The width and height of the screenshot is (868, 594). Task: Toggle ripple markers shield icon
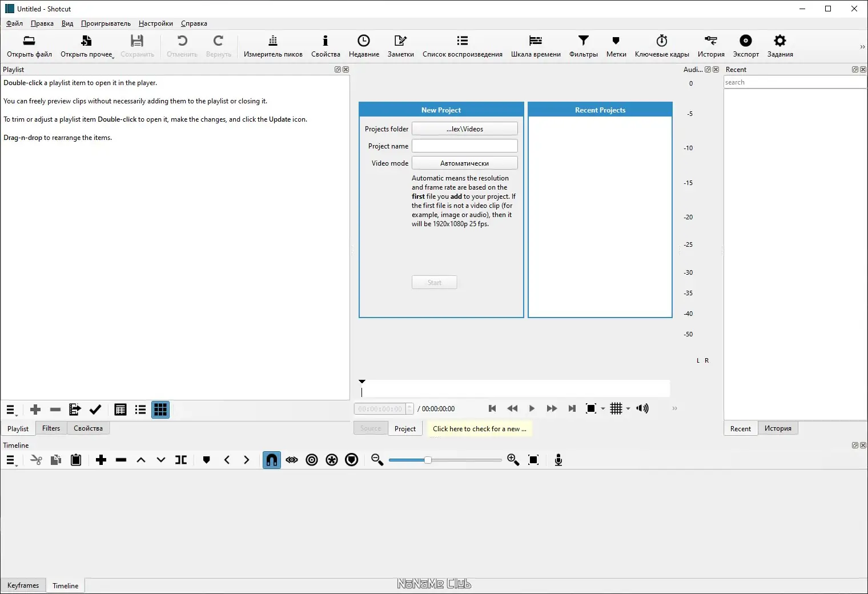click(352, 460)
